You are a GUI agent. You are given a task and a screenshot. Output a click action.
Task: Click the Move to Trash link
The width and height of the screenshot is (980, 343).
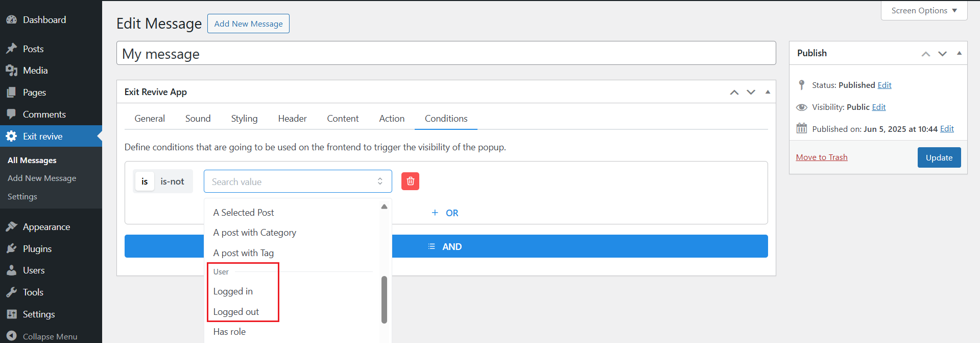821,157
